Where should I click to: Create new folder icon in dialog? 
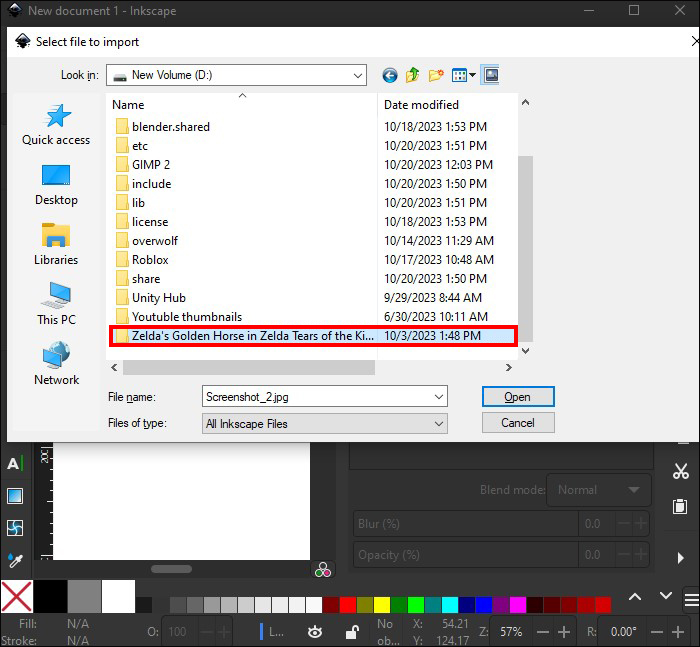pyautogui.click(x=436, y=75)
